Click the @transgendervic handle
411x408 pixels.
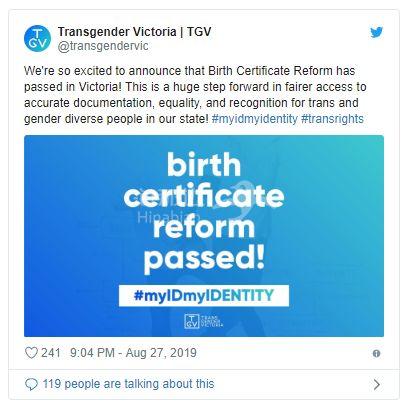pos(103,46)
